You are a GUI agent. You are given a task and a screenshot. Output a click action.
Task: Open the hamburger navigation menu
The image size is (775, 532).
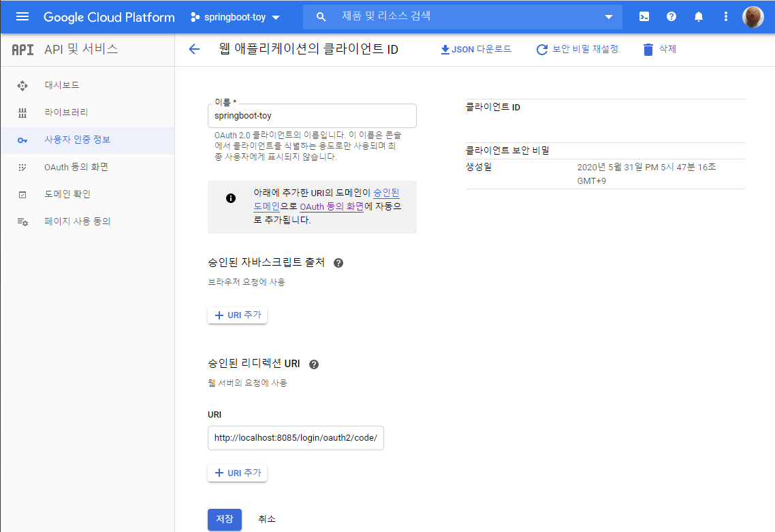tap(22, 17)
